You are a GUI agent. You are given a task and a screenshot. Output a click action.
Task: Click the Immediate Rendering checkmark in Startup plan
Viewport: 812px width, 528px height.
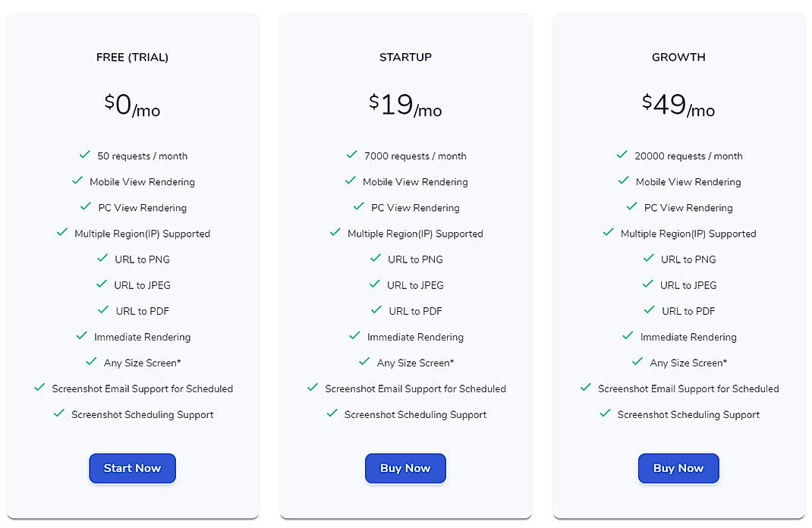point(355,336)
